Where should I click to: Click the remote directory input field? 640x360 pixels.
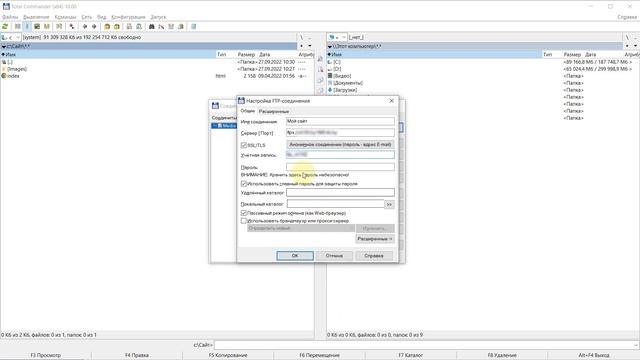tap(340, 192)
